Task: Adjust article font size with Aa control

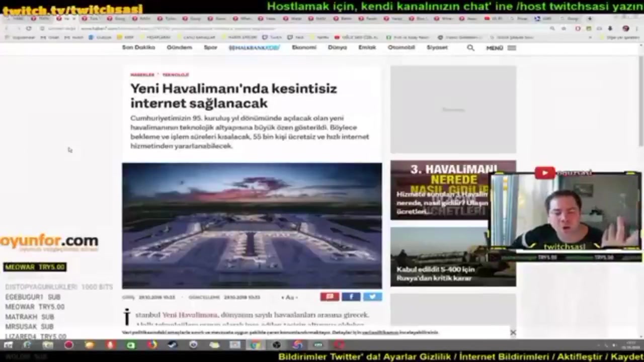Action: (x=289, y=297)
